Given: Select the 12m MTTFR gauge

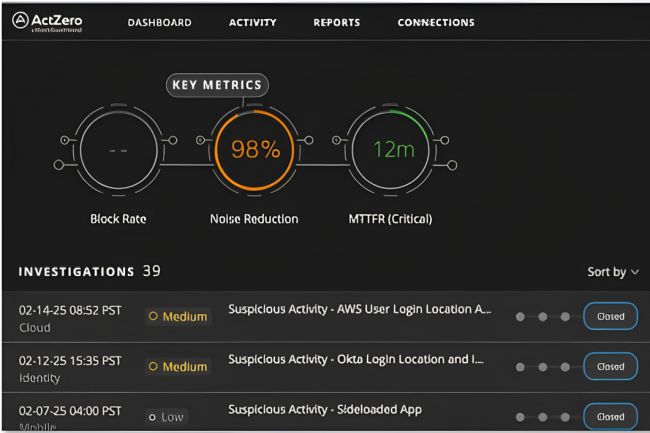Looking at the screenshot, I should [x=393, y=150].
